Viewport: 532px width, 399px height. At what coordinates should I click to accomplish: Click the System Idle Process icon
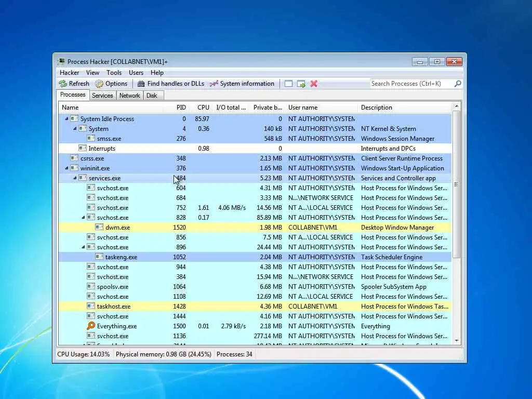tap(74, 119)
